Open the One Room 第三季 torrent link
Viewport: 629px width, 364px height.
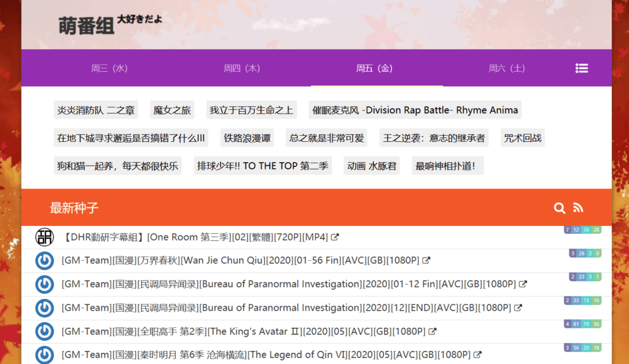[x=195, y=237]
